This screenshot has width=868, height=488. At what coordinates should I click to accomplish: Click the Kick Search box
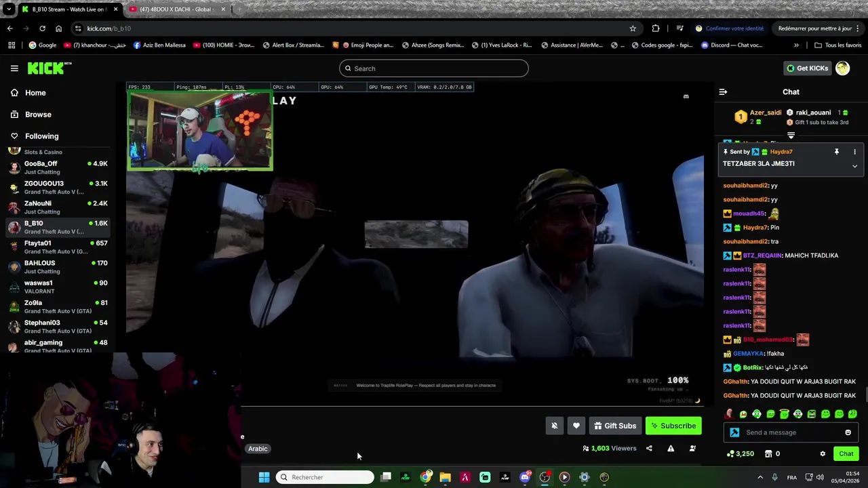434,68
